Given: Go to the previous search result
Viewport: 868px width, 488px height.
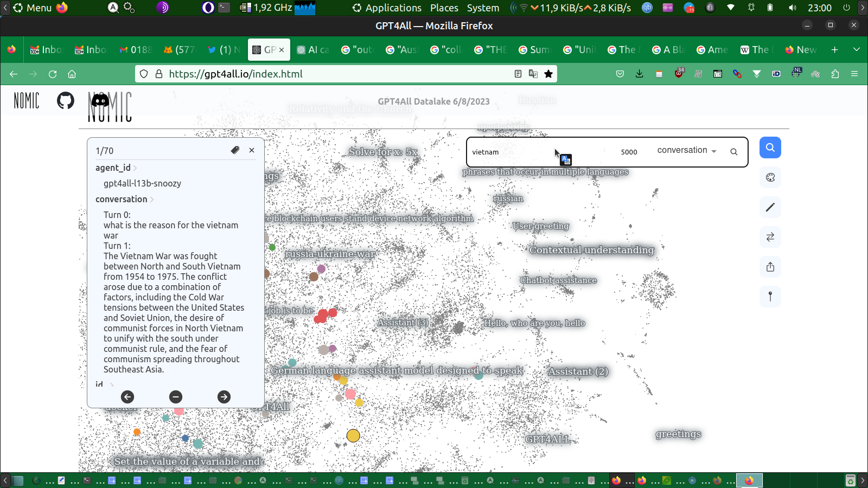Looking at the screenshot, I should pyautogui.click(x=127, y=397).
